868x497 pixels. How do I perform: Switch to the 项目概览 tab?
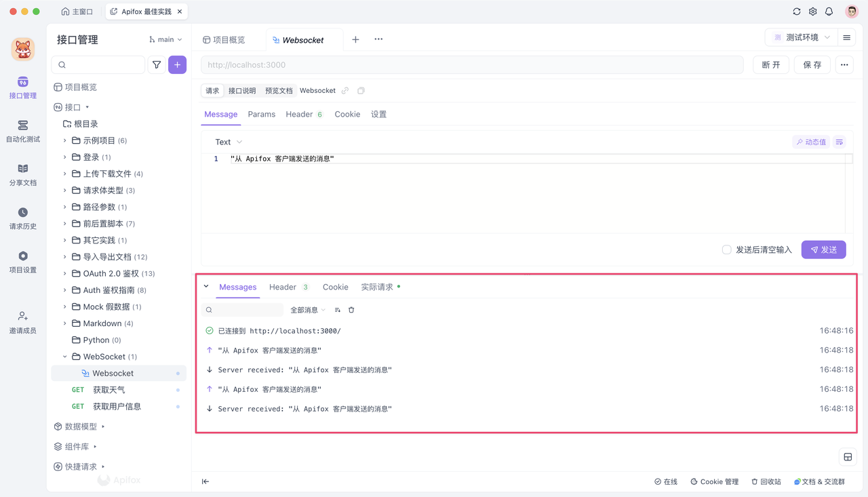coord(224,40)
